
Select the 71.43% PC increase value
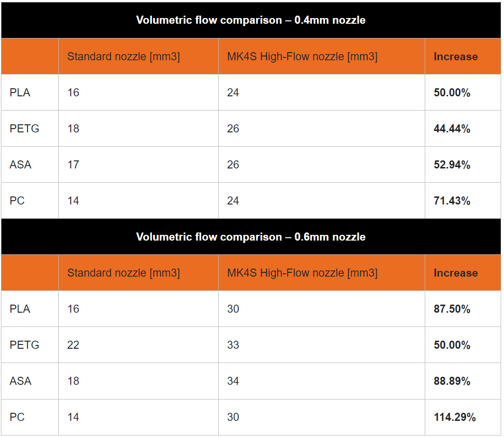[x=452, y=201]
